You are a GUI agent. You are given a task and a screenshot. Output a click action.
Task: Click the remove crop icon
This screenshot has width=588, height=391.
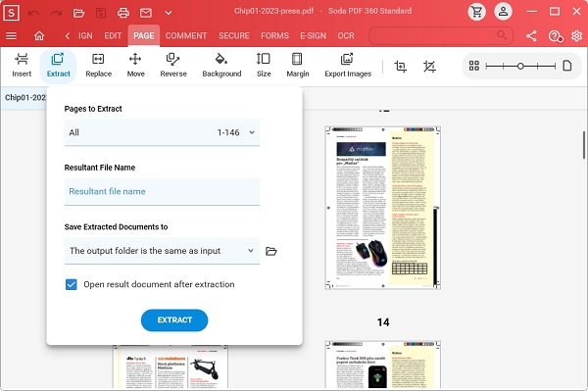click(x=429, y=67)
